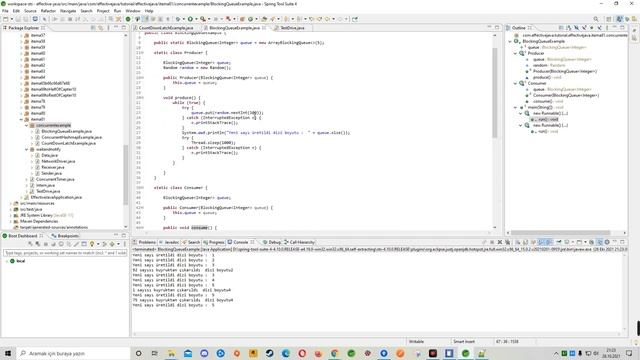640x360 pixels.
Task: Open the Navigate menu
Action: [x=68, y=11]
